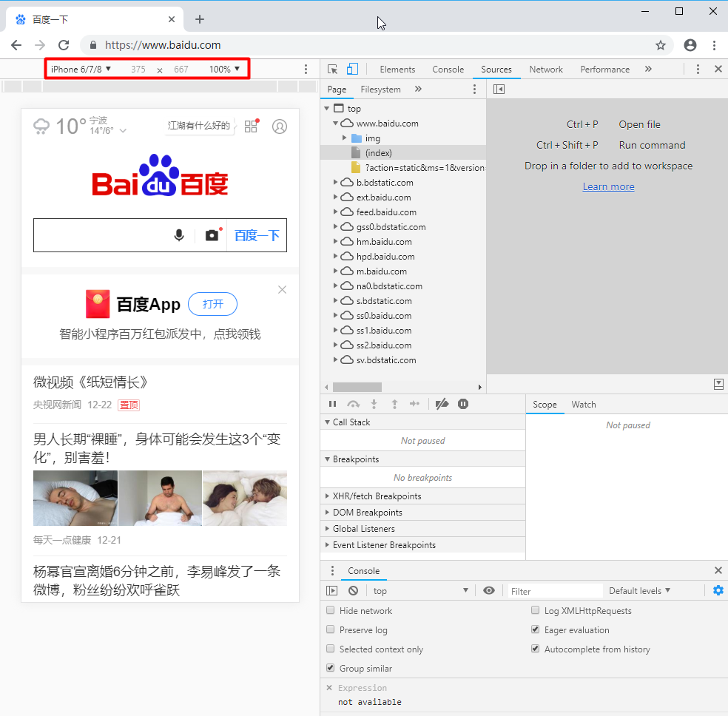Viewport: 728px width, 716px height.
Task: Open the 微视频《纸短情长》 article
Action: pos(90,382)
